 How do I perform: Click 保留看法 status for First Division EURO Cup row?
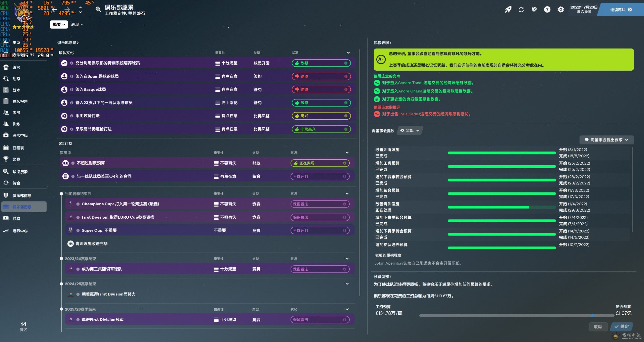click(320, 217)
